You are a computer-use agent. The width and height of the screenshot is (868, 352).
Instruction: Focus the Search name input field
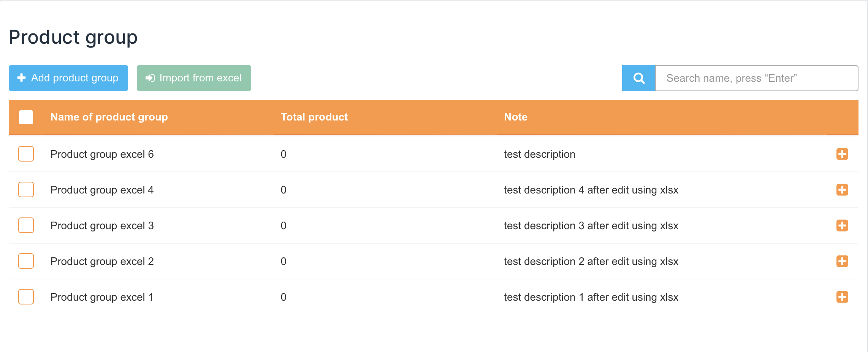click(x=756, y=78)
